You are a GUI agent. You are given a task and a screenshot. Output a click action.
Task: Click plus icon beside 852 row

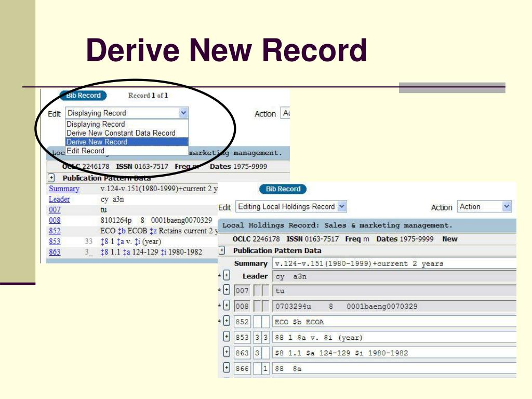click(227, 321)
